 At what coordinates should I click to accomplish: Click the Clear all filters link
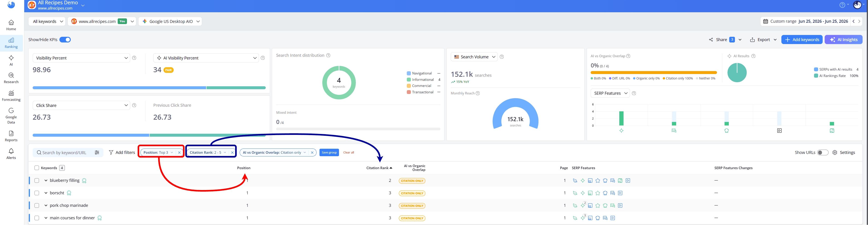tap(349, 153)
